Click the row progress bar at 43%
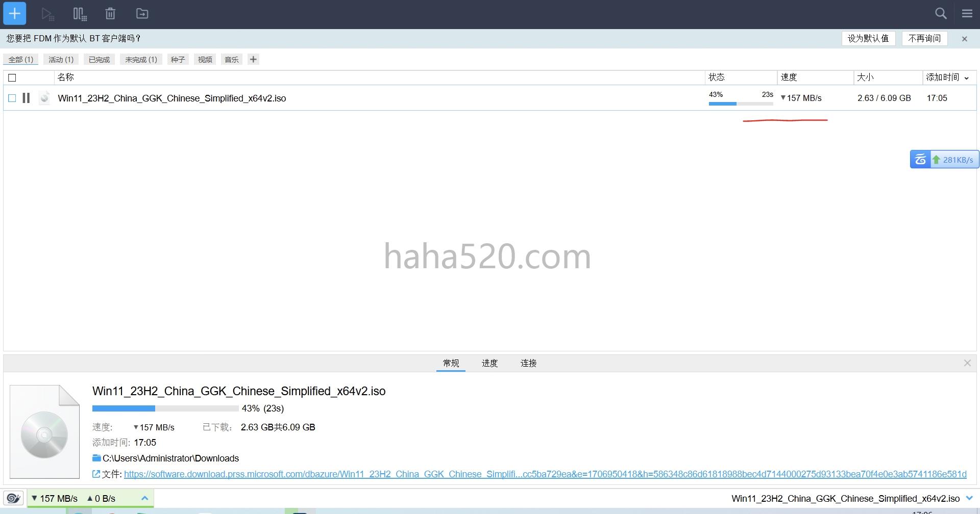 pos(741,104)
